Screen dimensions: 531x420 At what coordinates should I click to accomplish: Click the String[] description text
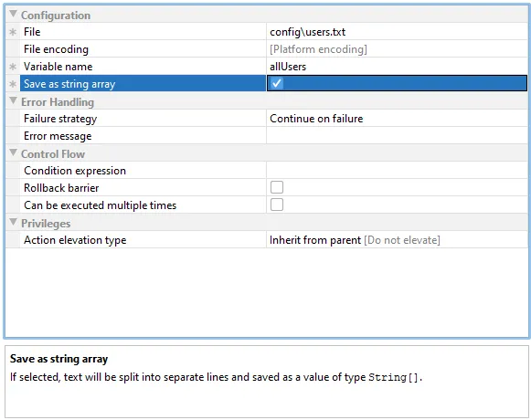[x=394, y=377]
